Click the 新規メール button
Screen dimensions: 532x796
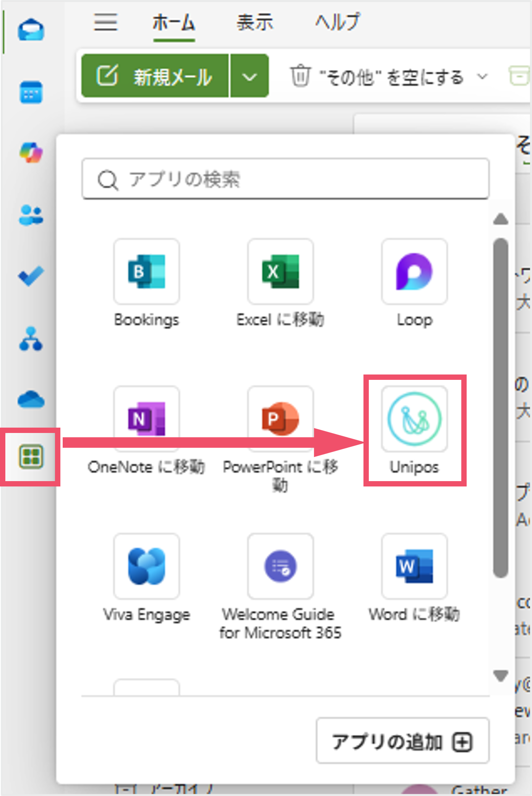155,76
